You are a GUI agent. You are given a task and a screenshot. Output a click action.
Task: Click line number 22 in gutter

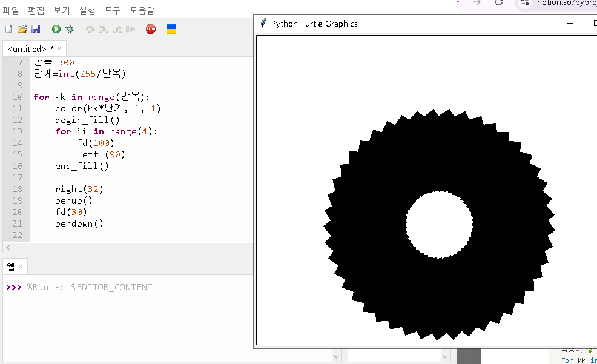pos(17,235)
